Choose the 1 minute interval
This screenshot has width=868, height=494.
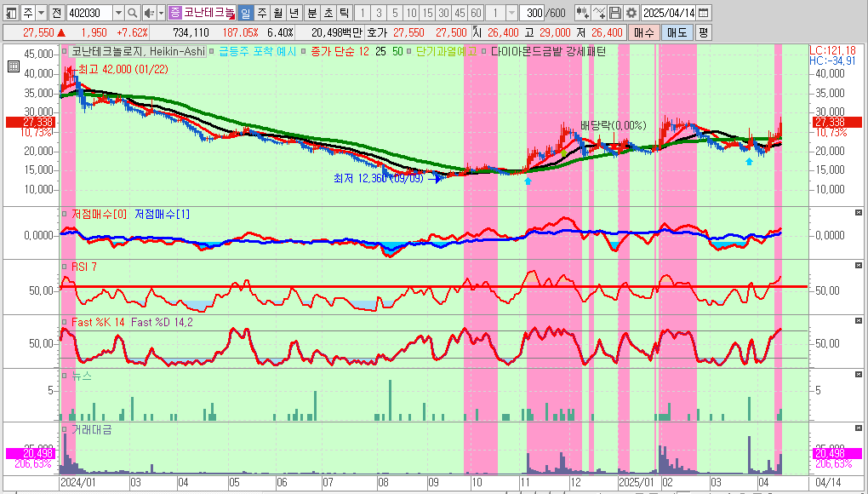click(x=362, y=13)
